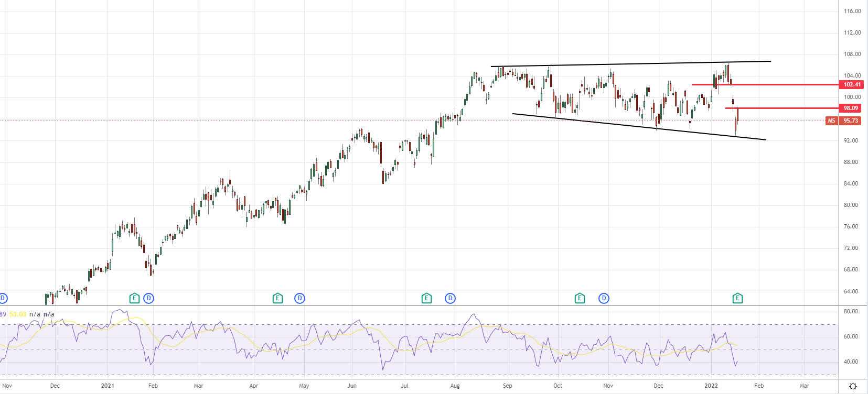Click the 2021 label on time axis
This screenshot has height=394, width=868.
point(108,386)
